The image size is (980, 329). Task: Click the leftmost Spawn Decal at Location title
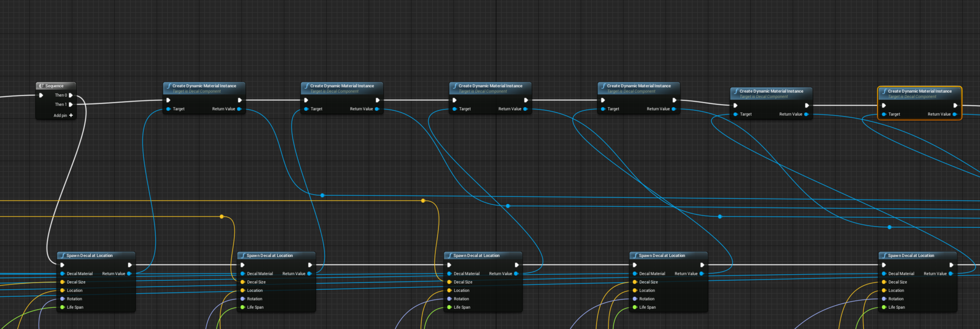(90, 256)
